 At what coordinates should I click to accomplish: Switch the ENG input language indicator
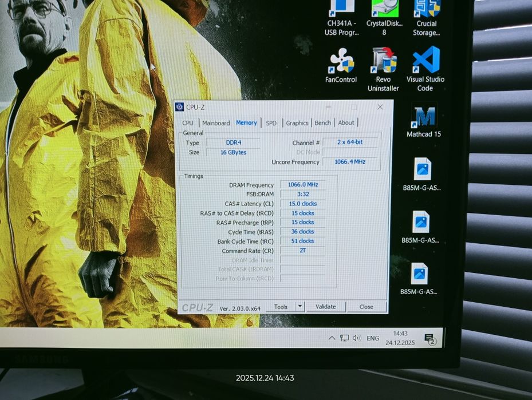[373, 338]
